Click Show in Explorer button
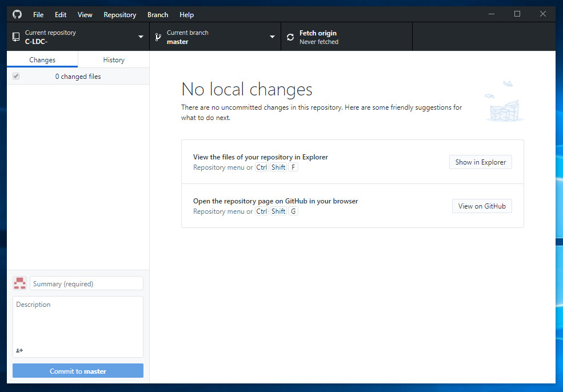The width and height of the screenshot is (563, 392). coord(481,162)
